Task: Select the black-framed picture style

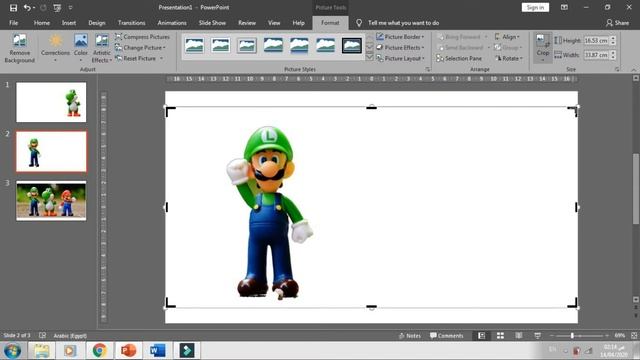Action: point(351,45)
